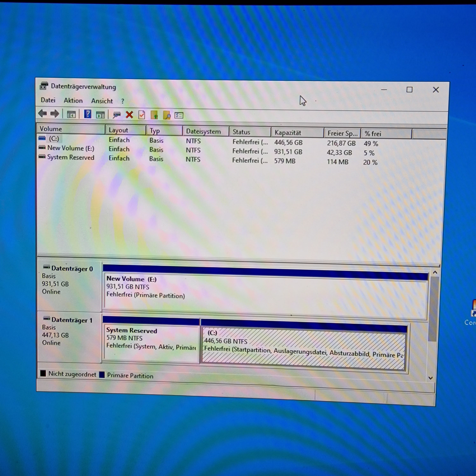The height and width of the screenshot is (476, 476).
Task: Click the Forward arrow toolbar icon
Action: click(x=55, y=114)
